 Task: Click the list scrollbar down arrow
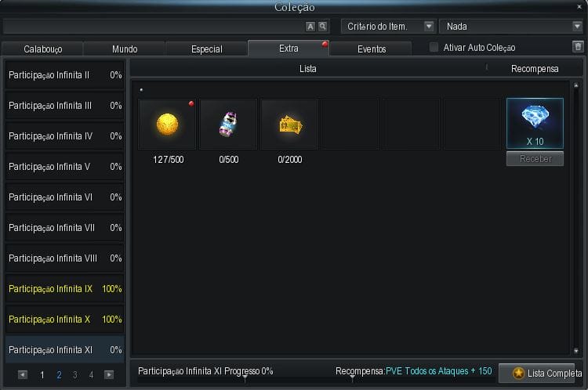tap(576, 351)
